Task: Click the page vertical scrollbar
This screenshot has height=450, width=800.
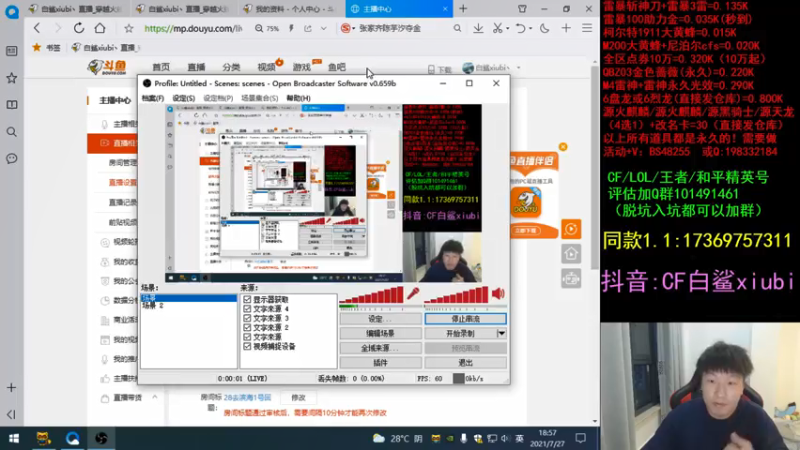Action: tap(595, 168)
